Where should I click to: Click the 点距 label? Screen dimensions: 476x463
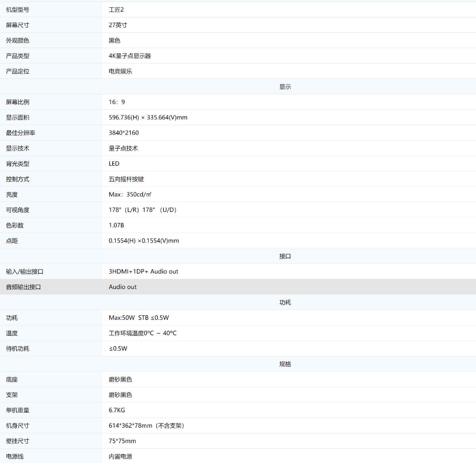pos(12,241)
